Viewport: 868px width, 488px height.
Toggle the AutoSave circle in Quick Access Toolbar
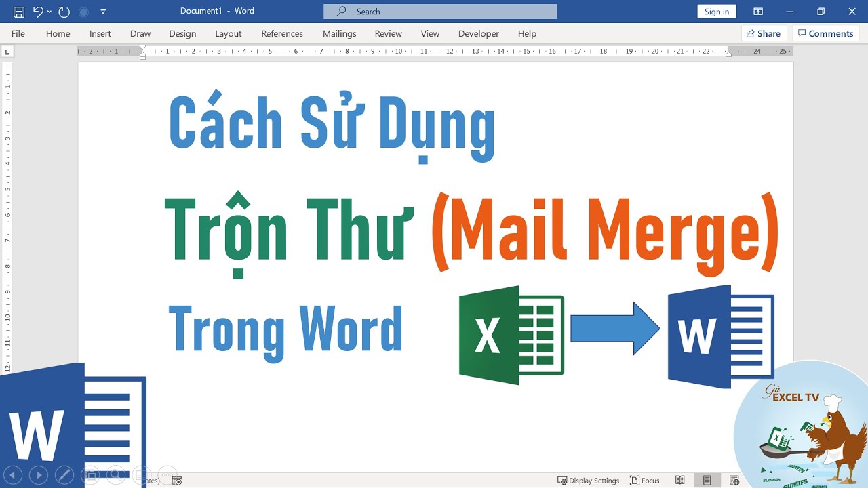[x=83, y=12]
